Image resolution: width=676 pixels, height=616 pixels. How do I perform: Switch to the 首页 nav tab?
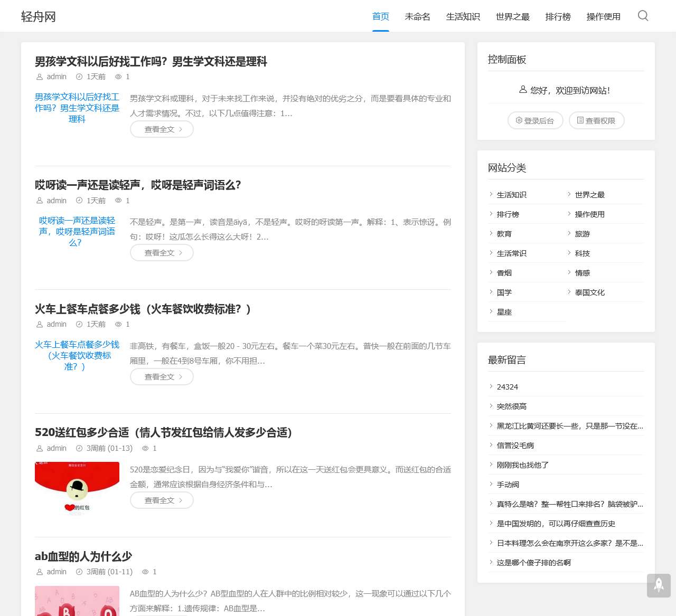pyautogui.click(x=381, y=16)
